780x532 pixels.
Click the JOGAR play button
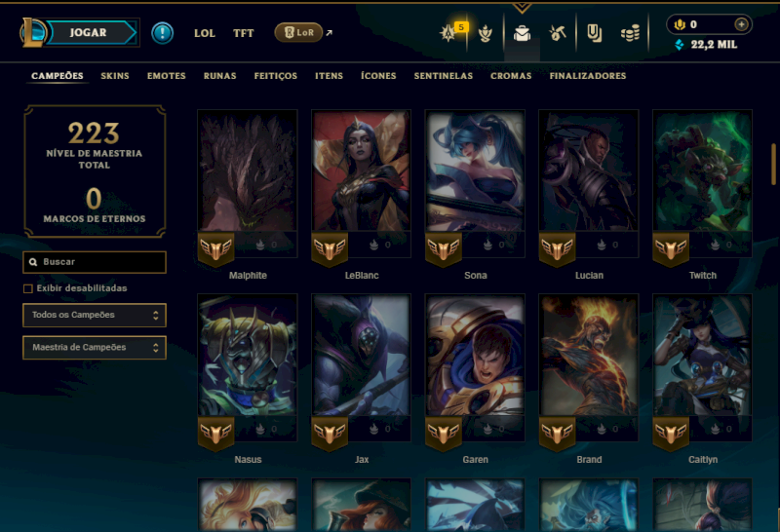click(88, 33)
